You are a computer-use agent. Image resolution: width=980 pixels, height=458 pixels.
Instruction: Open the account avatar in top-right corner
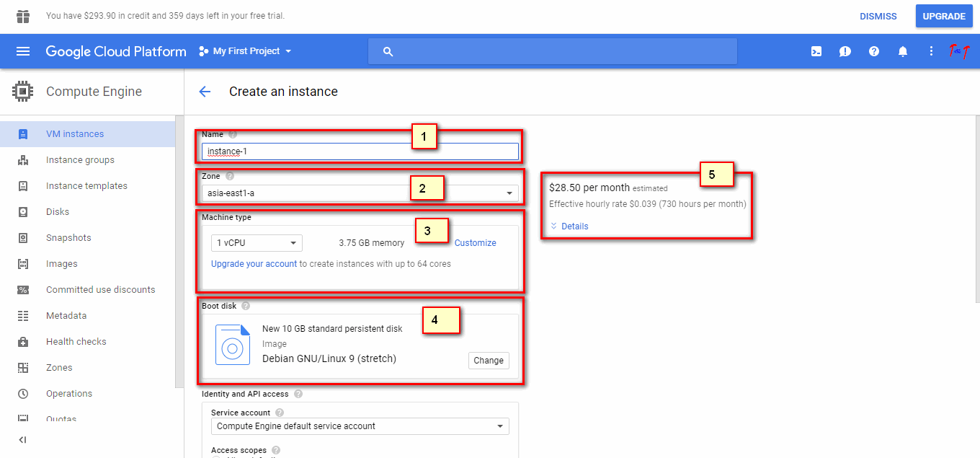click(x=960, y=51)
